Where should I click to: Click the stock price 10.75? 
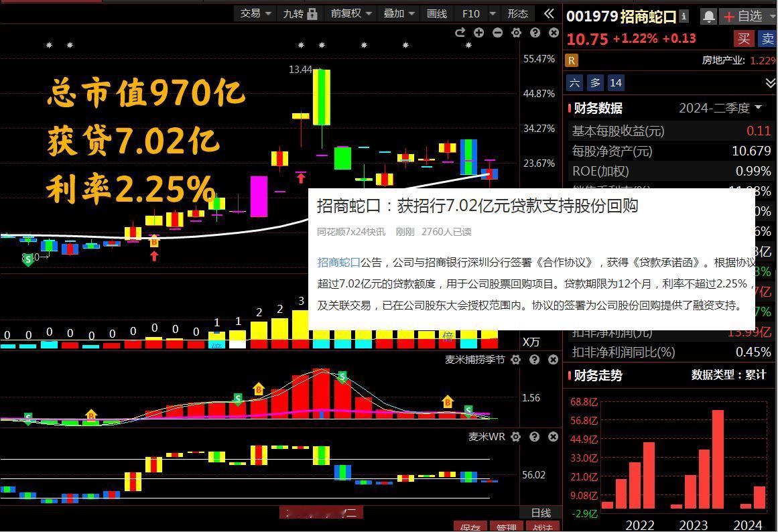(x=587, y=40)
